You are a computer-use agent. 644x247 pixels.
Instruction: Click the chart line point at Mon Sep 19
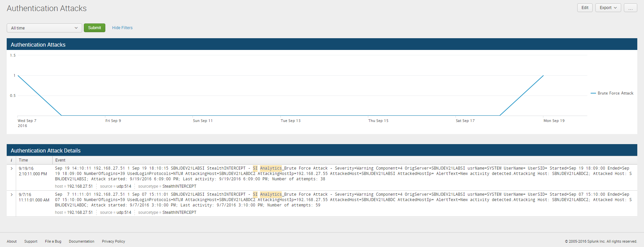click(543, 76)
